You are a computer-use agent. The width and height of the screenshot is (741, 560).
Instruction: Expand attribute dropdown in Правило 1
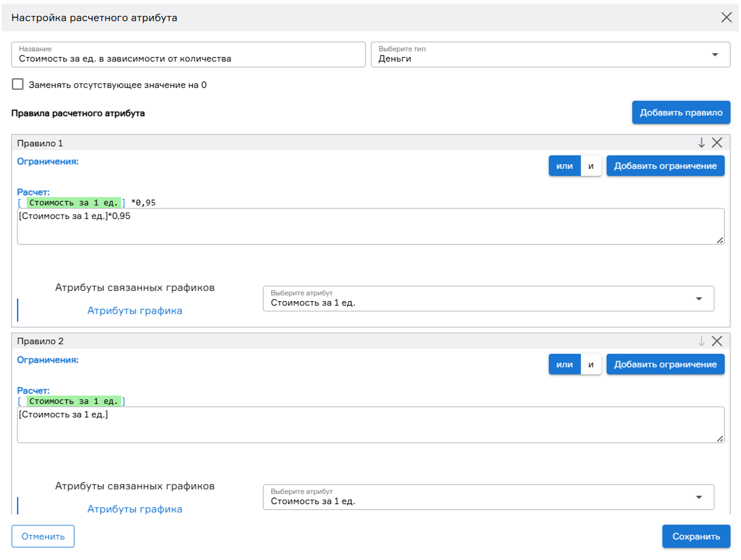pyautogui.click(x=488, y=298)
